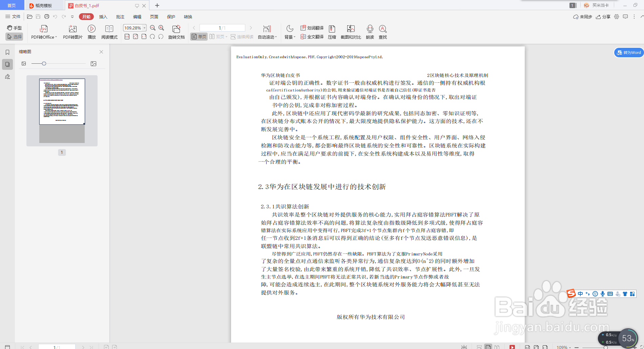Open a new tab with plus
This screenshot has width=644, height=349.
tap(157, 5)
